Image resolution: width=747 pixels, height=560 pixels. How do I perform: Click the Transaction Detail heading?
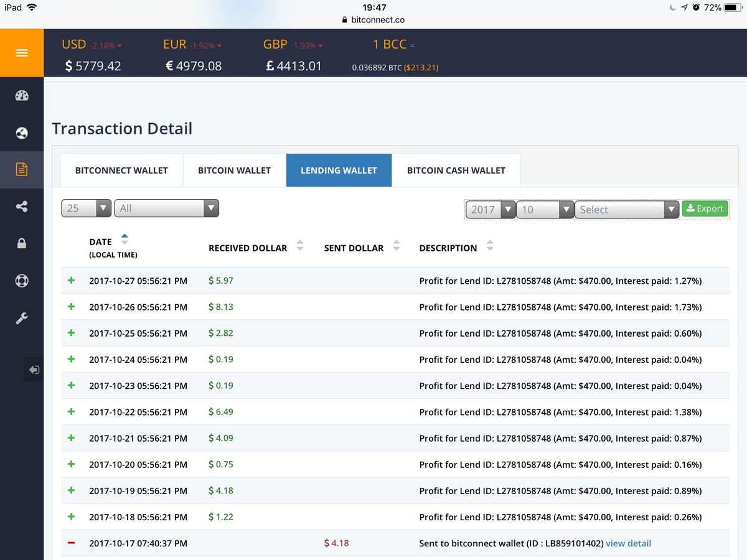tap(122, 129)
